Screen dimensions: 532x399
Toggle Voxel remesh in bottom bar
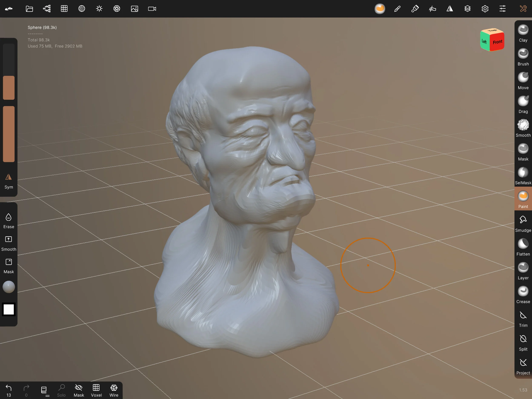96,390
